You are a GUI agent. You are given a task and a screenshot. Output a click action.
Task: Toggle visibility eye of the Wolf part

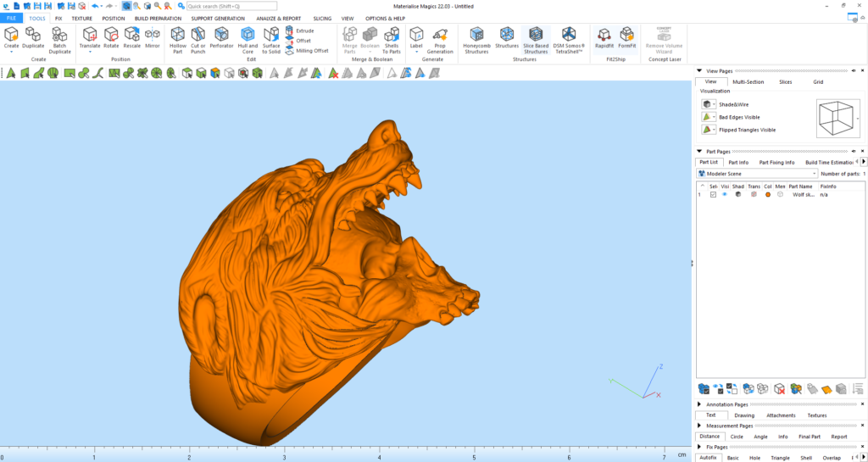(725, 195)
